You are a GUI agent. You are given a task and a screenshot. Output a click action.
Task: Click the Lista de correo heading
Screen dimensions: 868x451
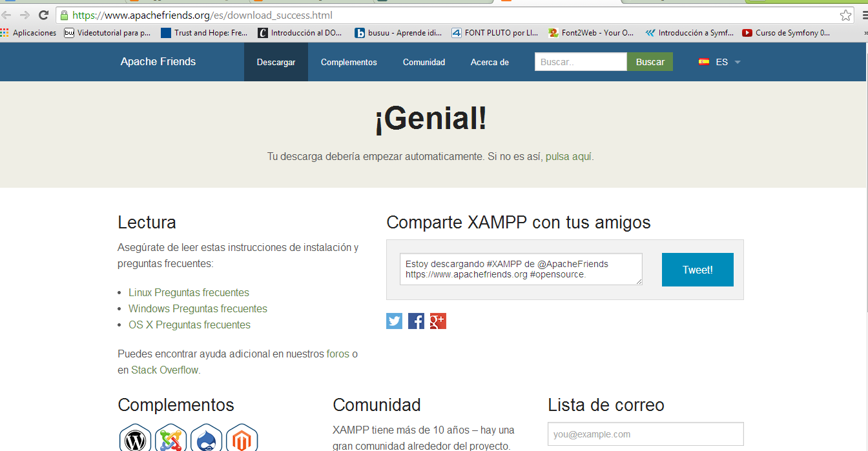point(606,405)
